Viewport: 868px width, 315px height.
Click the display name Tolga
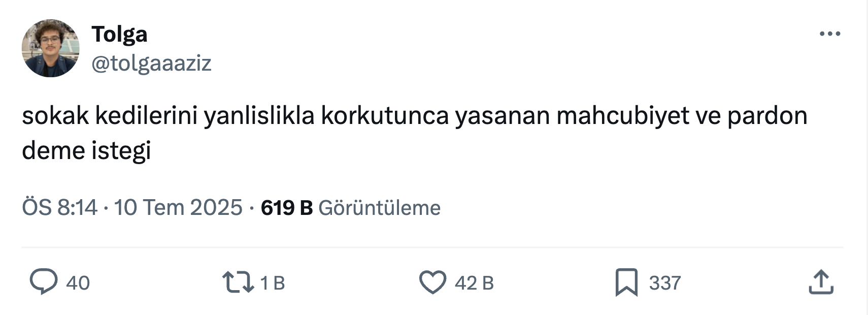coord(119,35)
